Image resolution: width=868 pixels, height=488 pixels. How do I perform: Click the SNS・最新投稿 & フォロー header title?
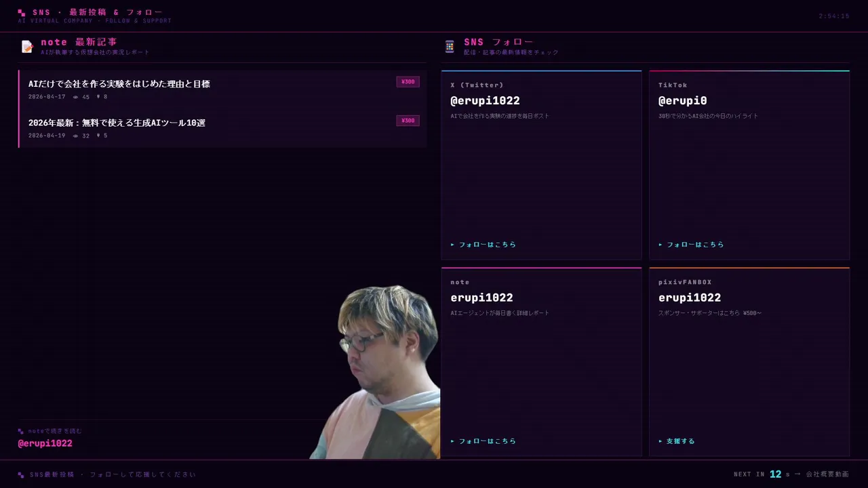pos(97,12)
